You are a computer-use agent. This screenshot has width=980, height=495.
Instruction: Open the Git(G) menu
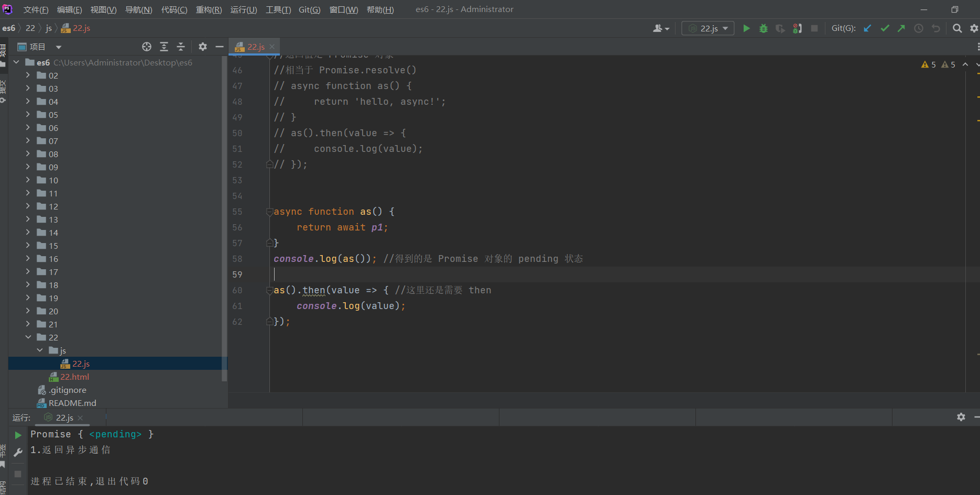click(309, 9)
